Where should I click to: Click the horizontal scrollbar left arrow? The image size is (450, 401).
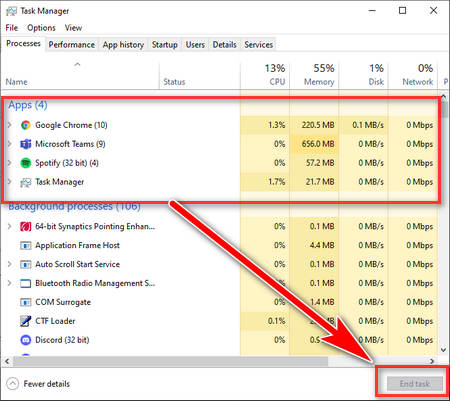point(7,361)
